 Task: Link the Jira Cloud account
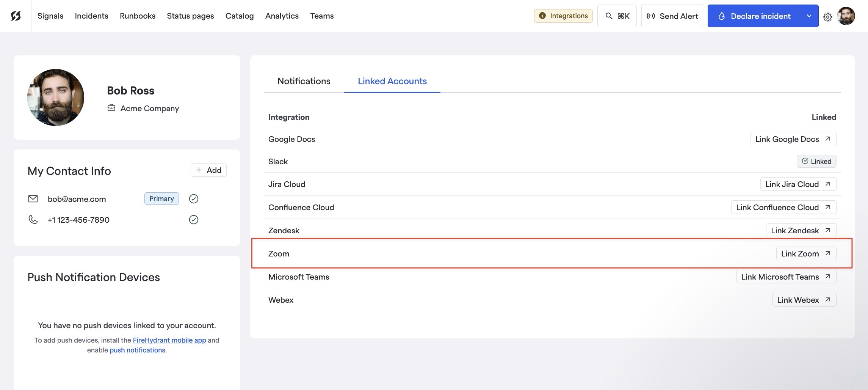click(798, 184)
